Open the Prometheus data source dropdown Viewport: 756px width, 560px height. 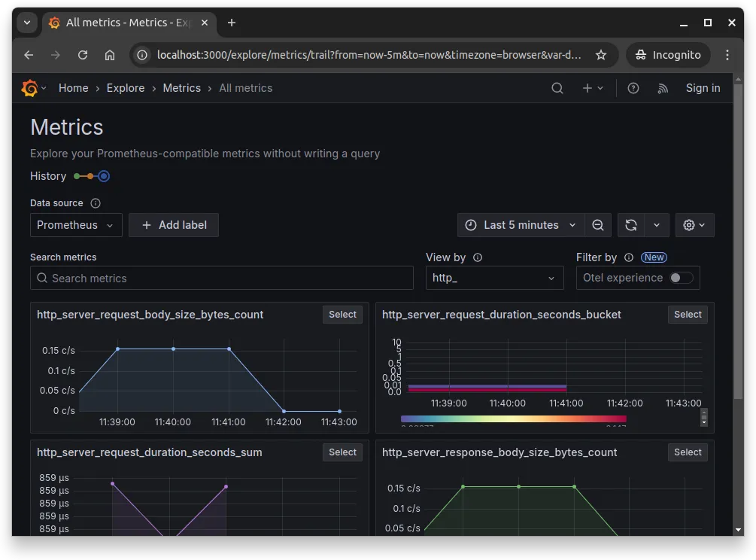pyautogui.click(x=75, y=224)
